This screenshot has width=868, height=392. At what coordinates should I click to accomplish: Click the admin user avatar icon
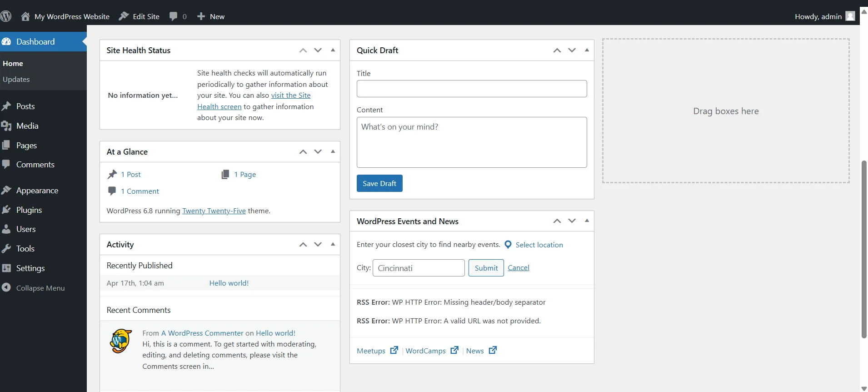pyautogui.click(x=850, y=16)
